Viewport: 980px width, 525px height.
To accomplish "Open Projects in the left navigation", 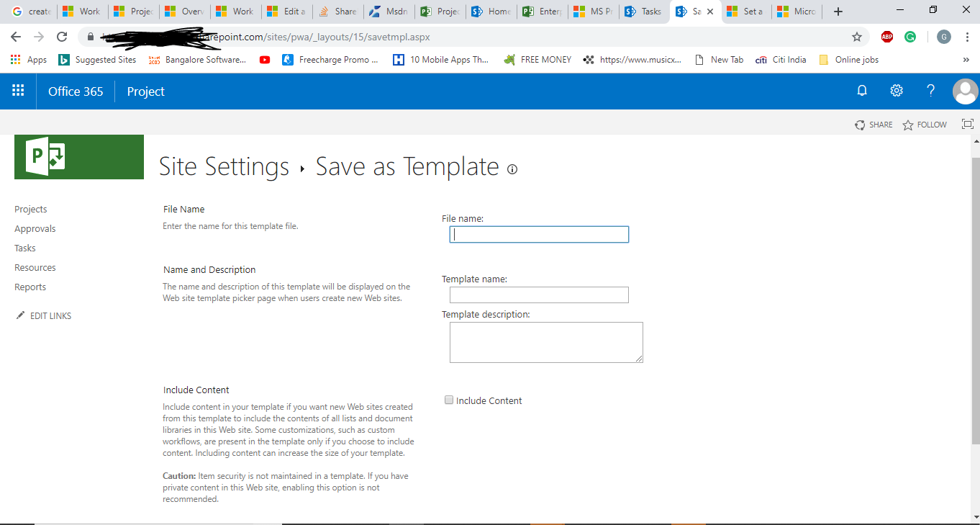I will [31, 209].
